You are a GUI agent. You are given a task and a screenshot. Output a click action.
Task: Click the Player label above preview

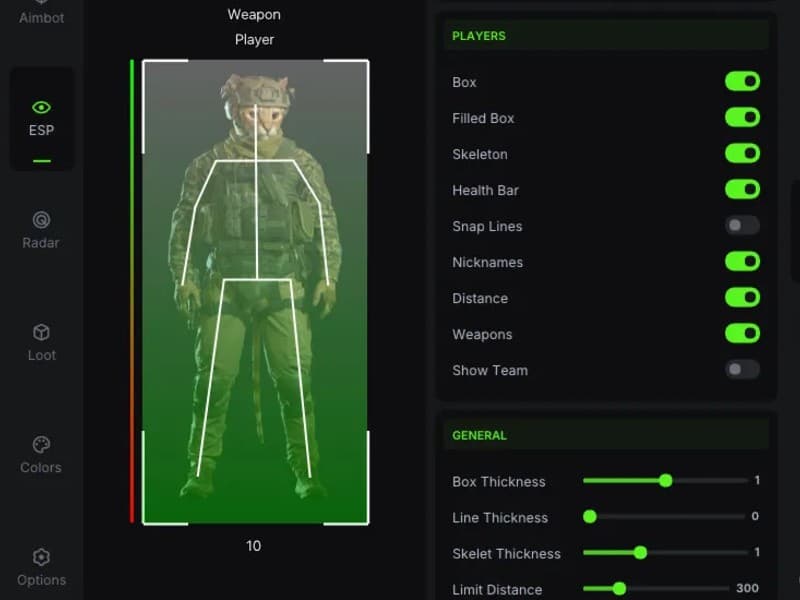click(x=254, y=39)
